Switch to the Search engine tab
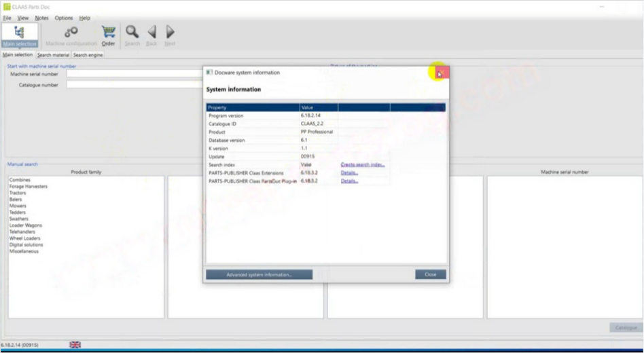 coord(88,55)
